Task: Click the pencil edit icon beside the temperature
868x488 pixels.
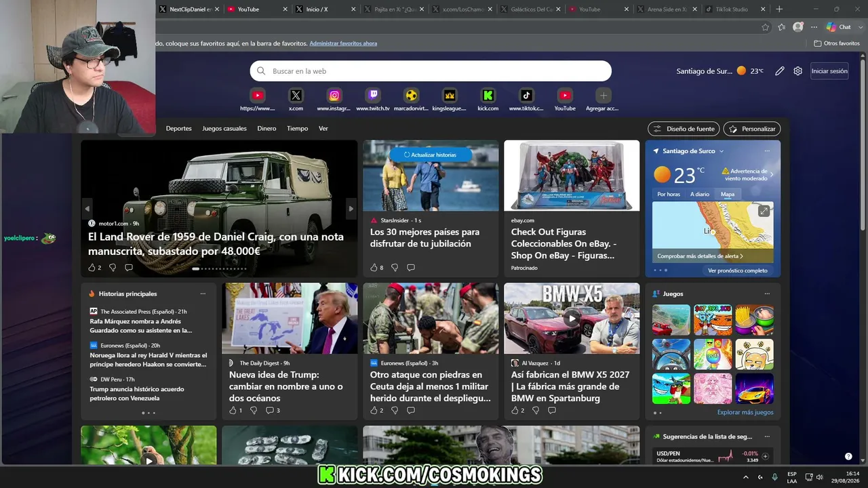Action: [780, 71]
